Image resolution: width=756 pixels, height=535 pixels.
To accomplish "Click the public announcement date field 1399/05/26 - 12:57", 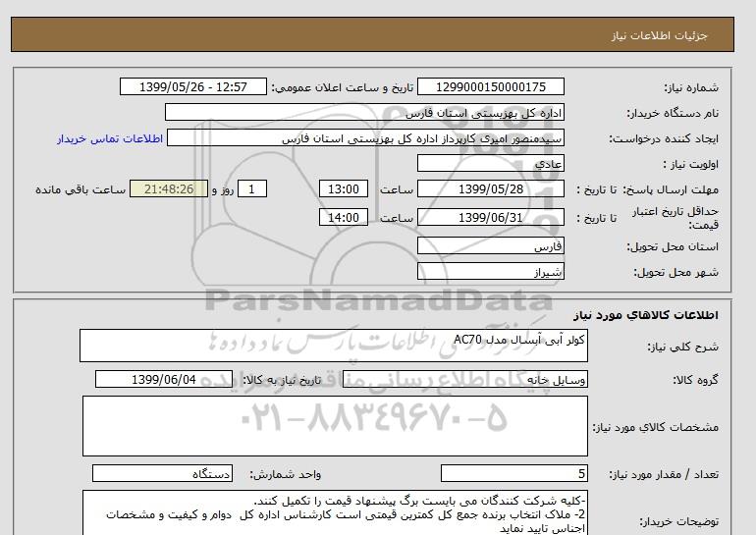I will (192, 86).
